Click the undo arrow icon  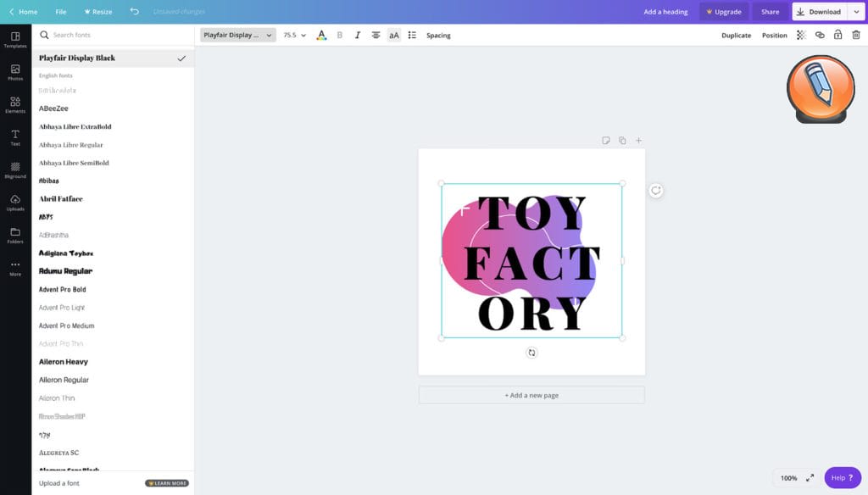134,11
